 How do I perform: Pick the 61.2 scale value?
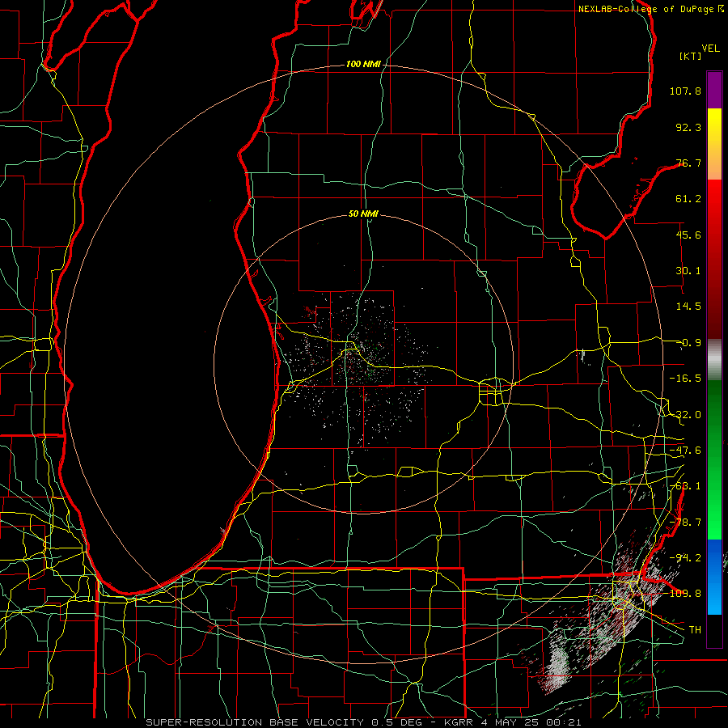pos(688,199)
